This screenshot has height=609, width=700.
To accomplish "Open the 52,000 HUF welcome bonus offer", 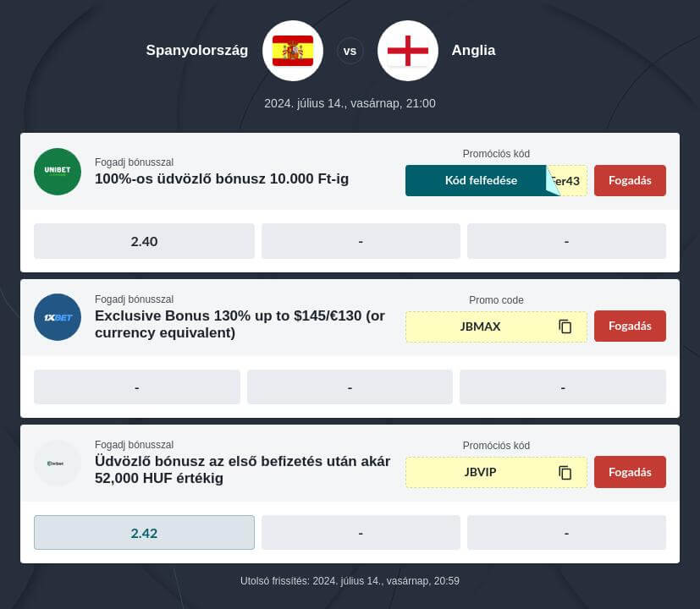I will coord(242,469).
